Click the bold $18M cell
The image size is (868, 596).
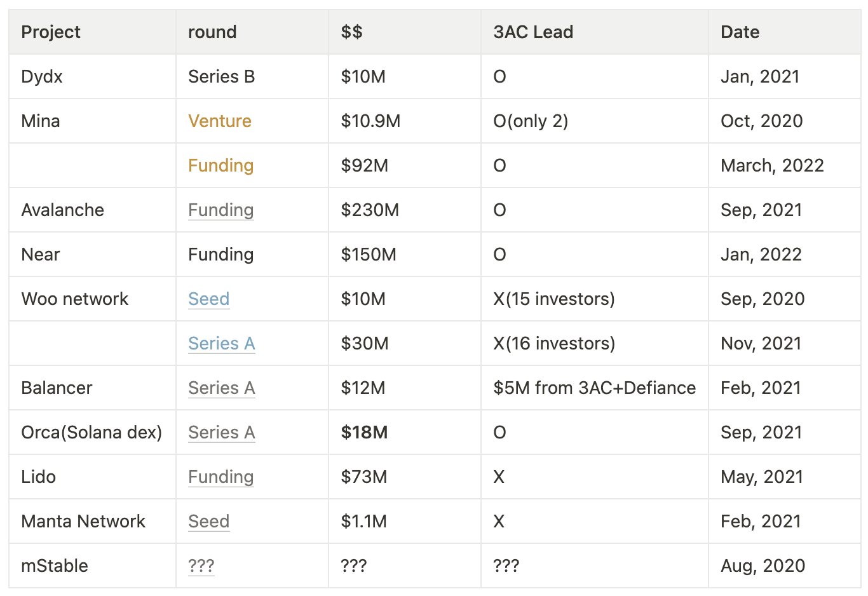pos(405,432)
